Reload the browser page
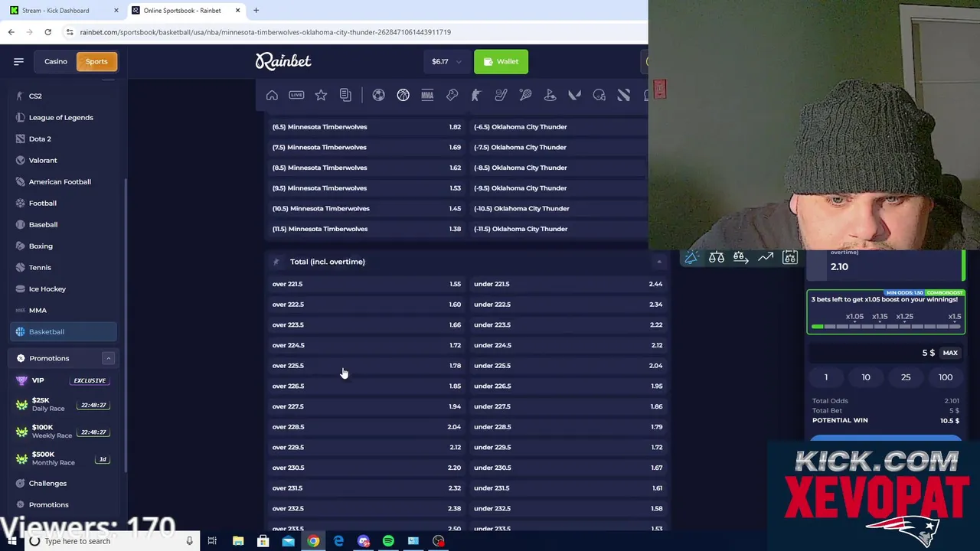 tap(47, 32)
